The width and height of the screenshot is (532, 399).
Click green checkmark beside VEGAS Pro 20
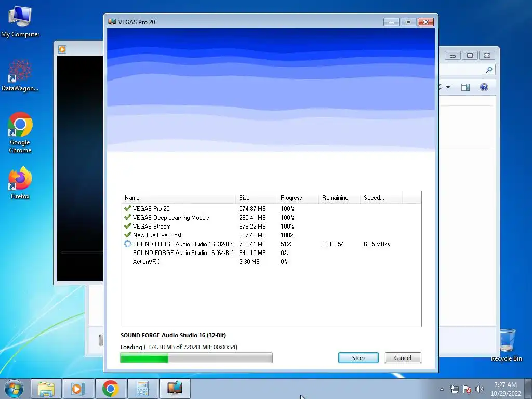(128, 208)
